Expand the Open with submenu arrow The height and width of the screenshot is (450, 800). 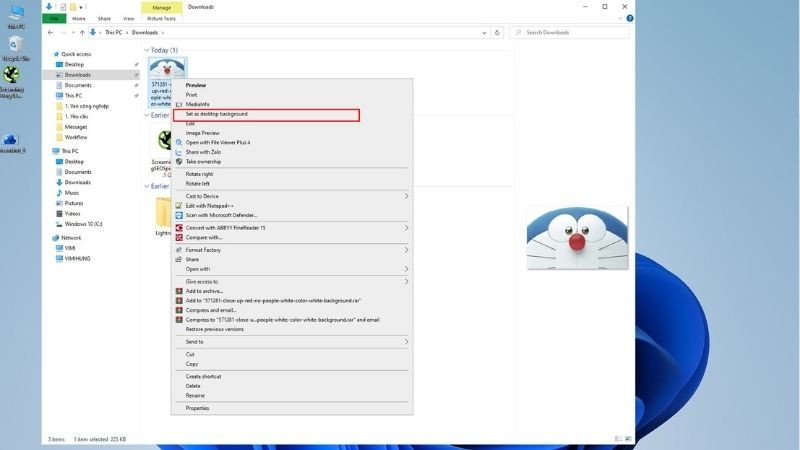tap(406, 269)
